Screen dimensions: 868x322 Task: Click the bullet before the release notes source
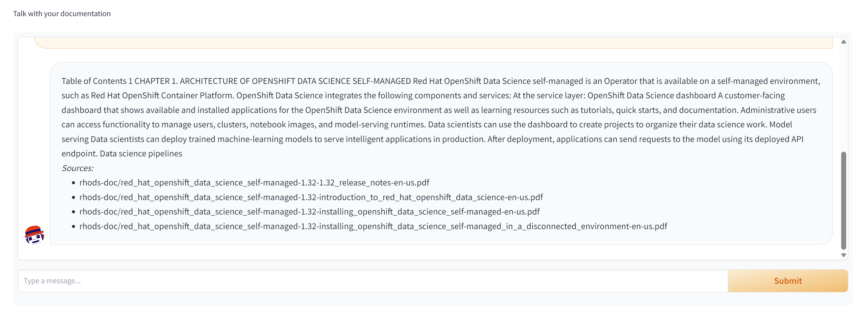pyautogui.click(x=73, y=183)
